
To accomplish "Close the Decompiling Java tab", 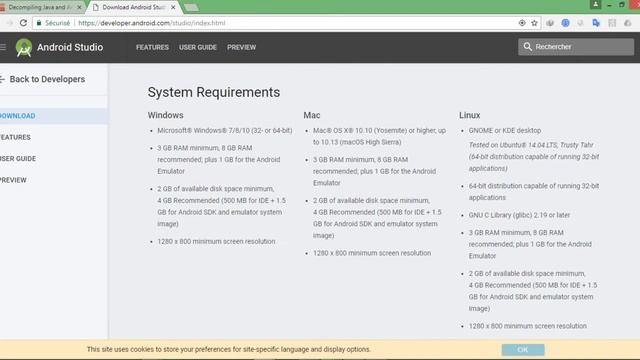I will (x=79, y=7).
